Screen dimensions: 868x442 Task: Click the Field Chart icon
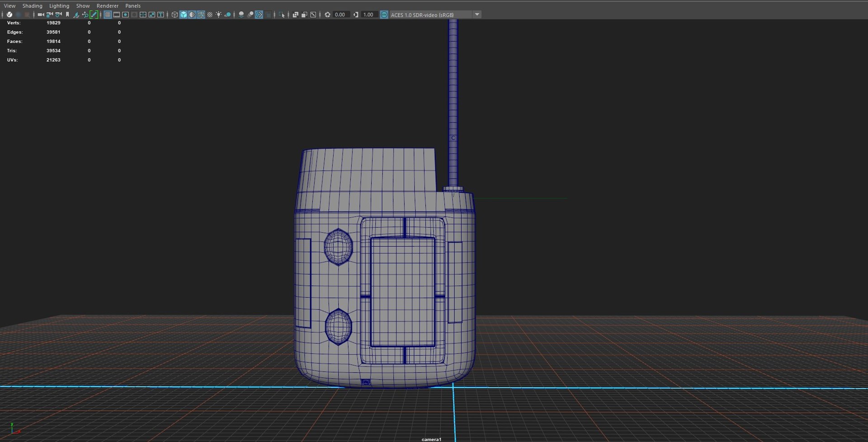pos(143,14)
